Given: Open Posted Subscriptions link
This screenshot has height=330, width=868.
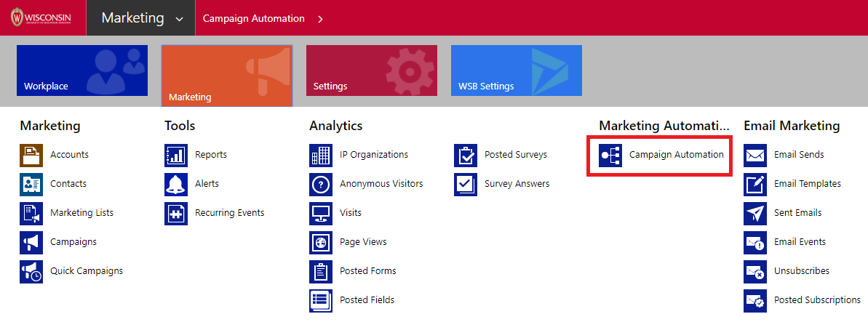Looking at the screenshot, I should pyautogui.click(x=816, y=300).
